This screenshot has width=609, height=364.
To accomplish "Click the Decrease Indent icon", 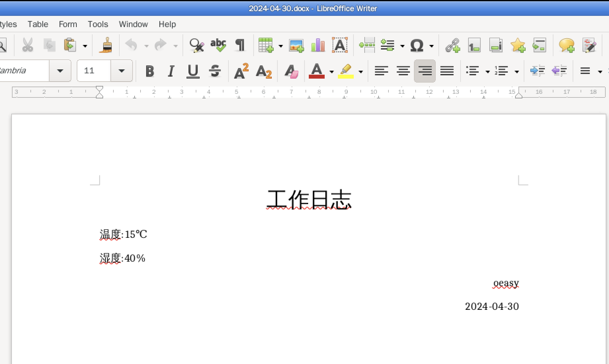I will (559, 71).
